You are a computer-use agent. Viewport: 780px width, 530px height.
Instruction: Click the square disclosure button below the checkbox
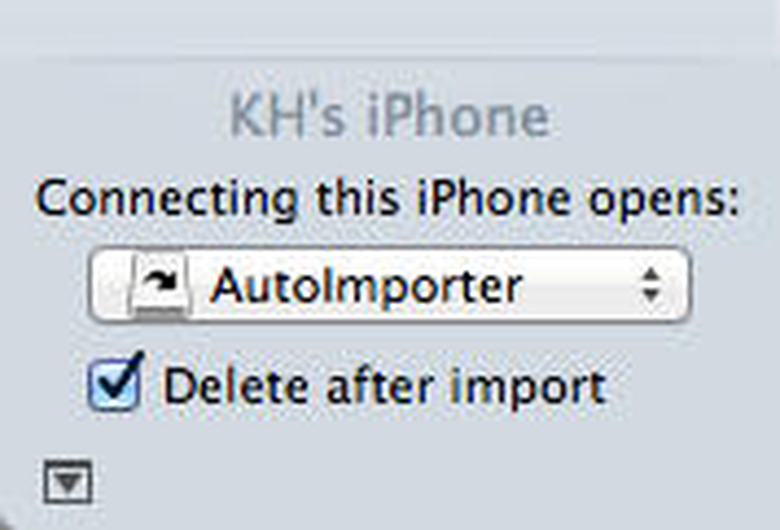68,482
